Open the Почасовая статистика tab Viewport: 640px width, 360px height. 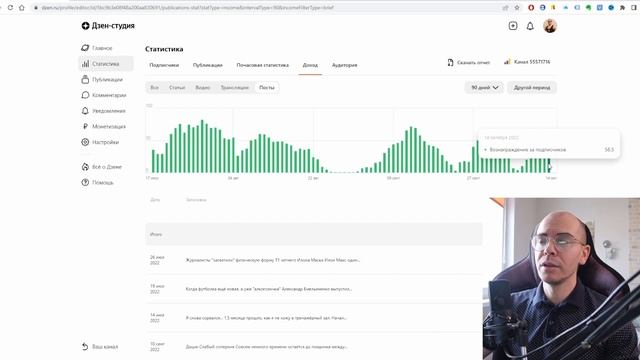coord(262,65)
